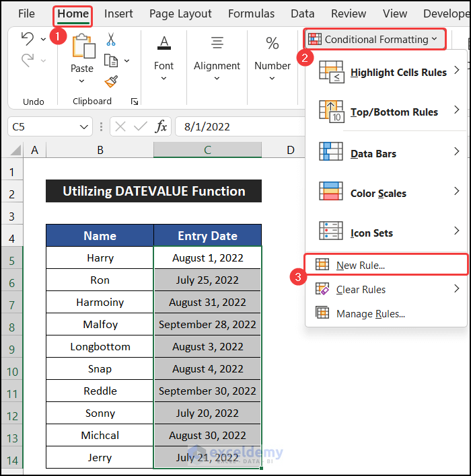This screenshot has height=476, width=471.
Task: Click the formula bar Enter checkmark icon
Action: (x=141, y=126)
